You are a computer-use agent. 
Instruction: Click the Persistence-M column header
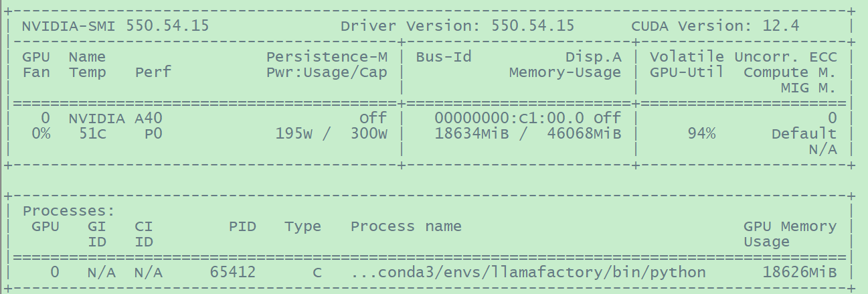(327, 57)
